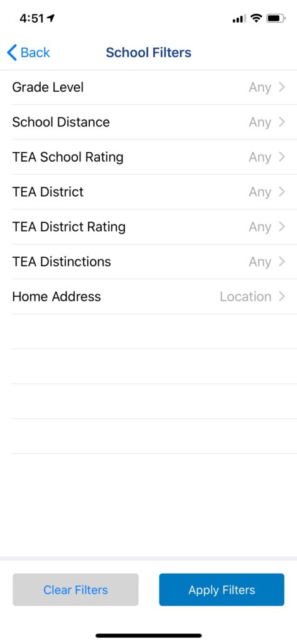Tap the location arrow beside the time
297x644 pixels.
tap(50, 18)
